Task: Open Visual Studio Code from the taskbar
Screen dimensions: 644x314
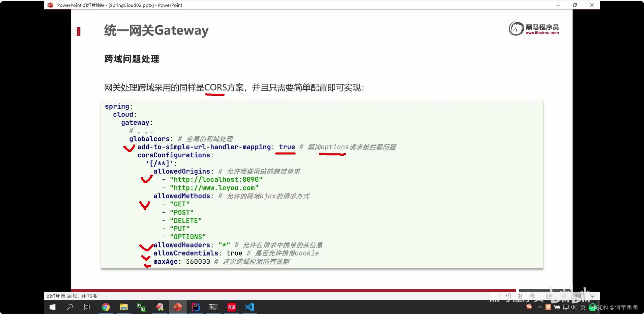Action: (x=250, y=307)
